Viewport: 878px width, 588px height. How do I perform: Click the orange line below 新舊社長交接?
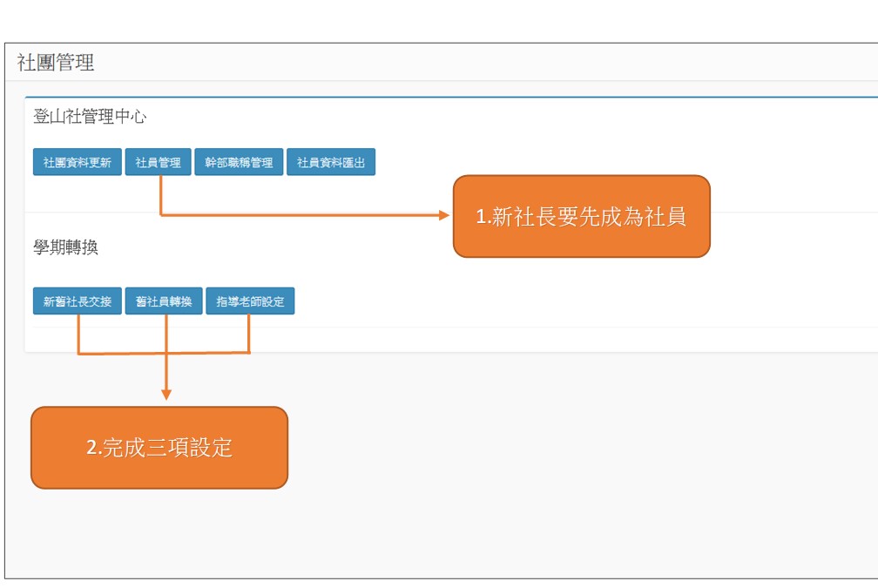pos(78,334)
